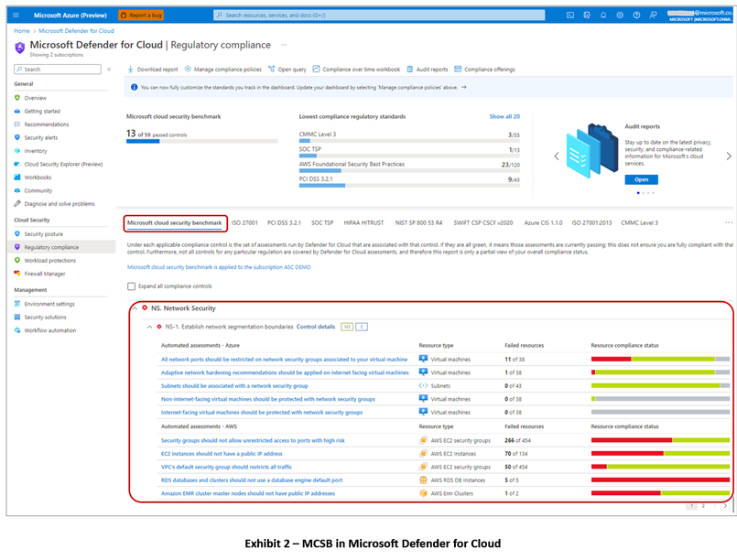
Task: Click the Download report icon
Action: click(x=131, y=69)
